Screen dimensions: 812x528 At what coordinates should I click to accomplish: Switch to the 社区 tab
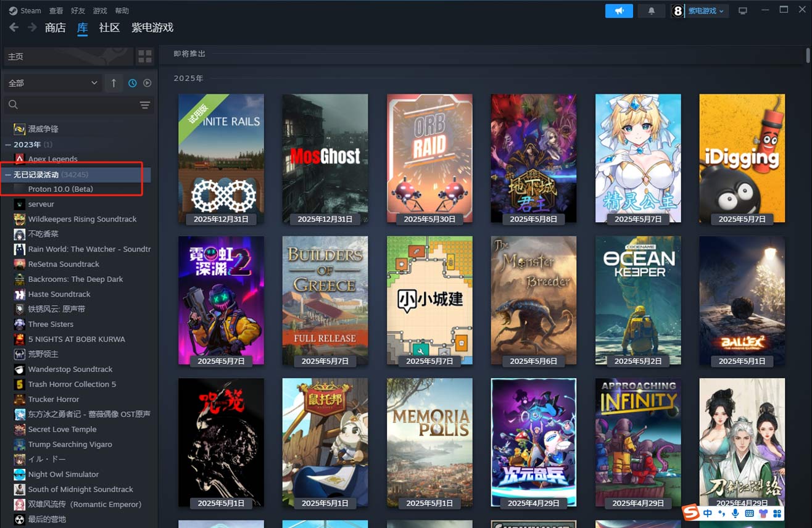tap(109, 28)
